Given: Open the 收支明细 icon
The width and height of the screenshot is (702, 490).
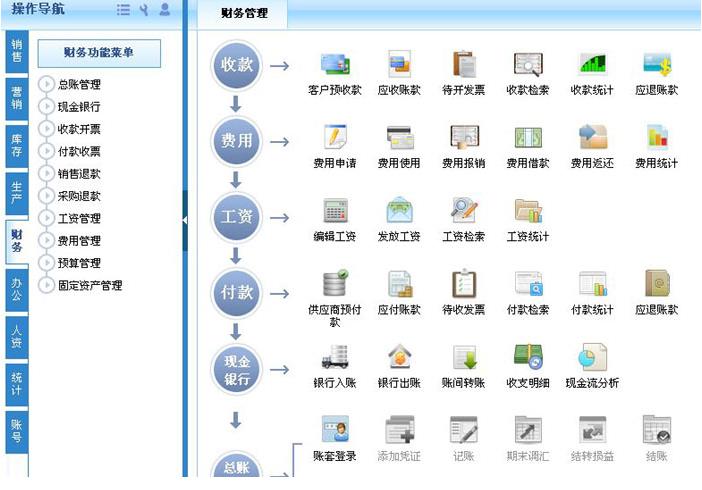Looking at the screenshot, I should [x=528, y=357].
